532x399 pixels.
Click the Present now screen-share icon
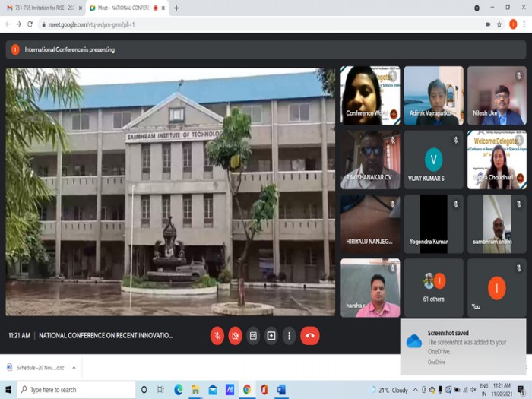click(x=271, y=335)
